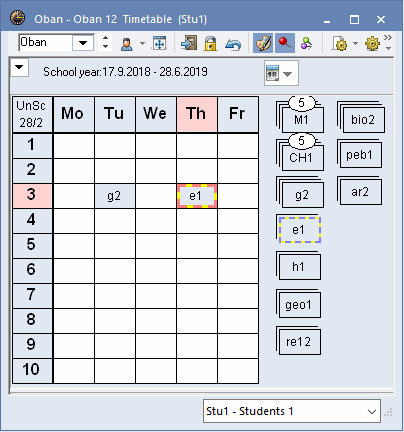This screenshot has height=432, width=404.
Task: Open the calendar date dropdown
Action: coord(281,73)
